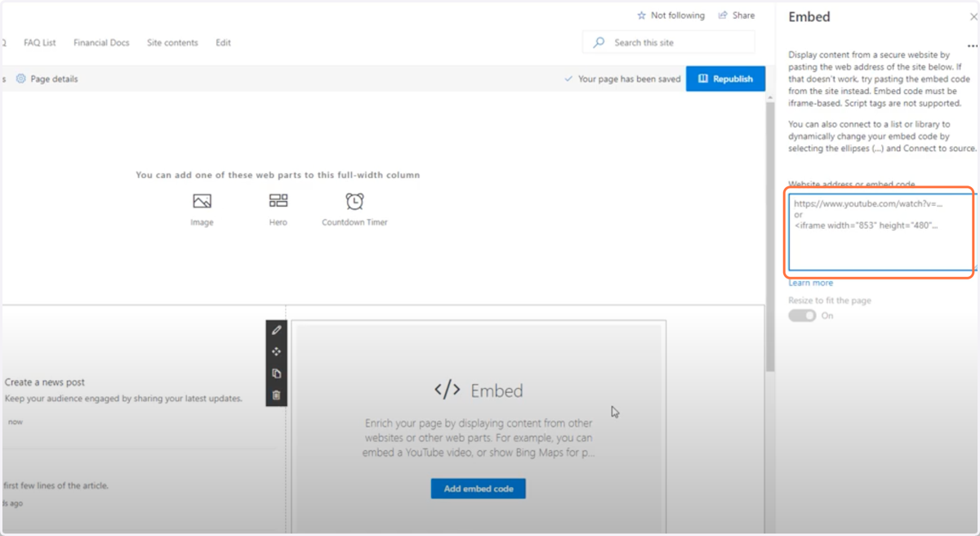Open the FAQ List navigation item
Screen dimensions: 980x536
click(x=40, y=42)
